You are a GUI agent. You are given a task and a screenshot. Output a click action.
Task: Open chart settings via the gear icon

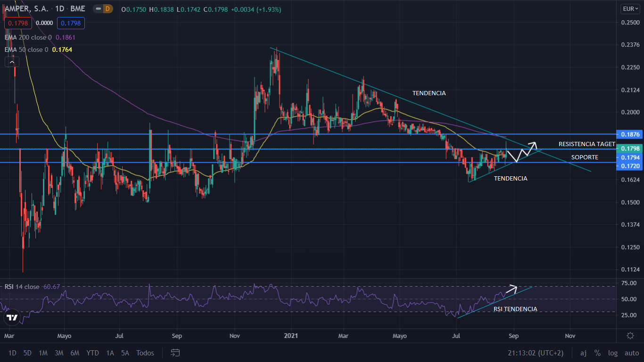click(631, 335)
